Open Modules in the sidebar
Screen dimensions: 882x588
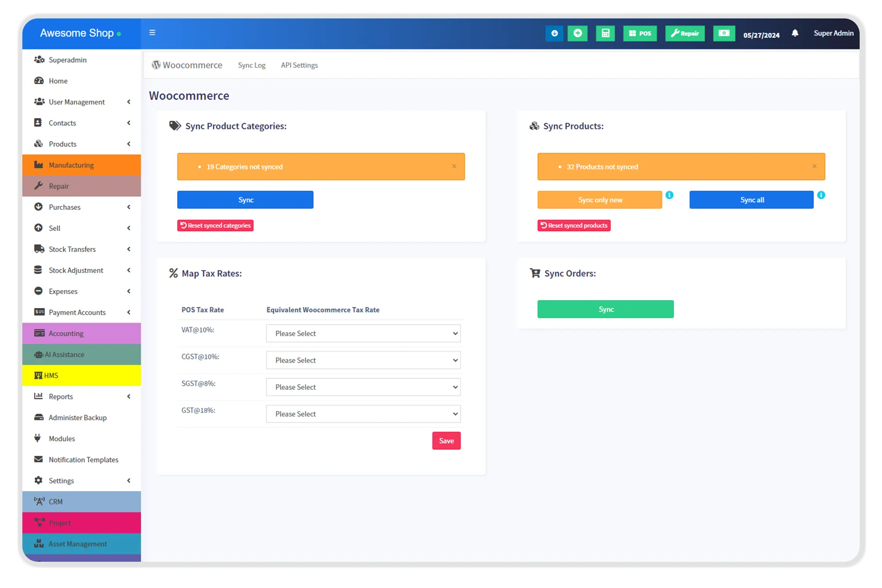pyautogui.click(x=82, y=439)
